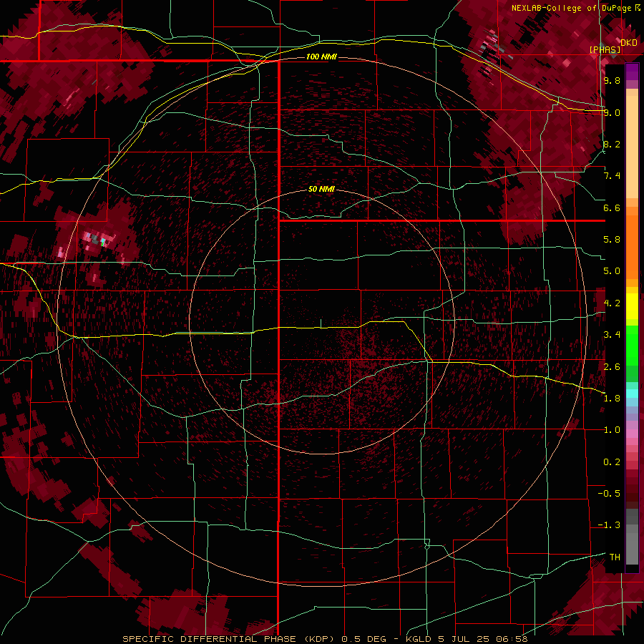
Task: Click the 9.8 scale value
Action: [612, 80]
